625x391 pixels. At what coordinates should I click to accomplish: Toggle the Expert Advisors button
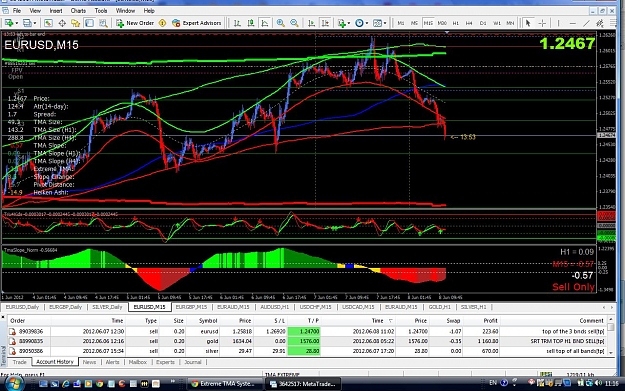click(197, 23)
